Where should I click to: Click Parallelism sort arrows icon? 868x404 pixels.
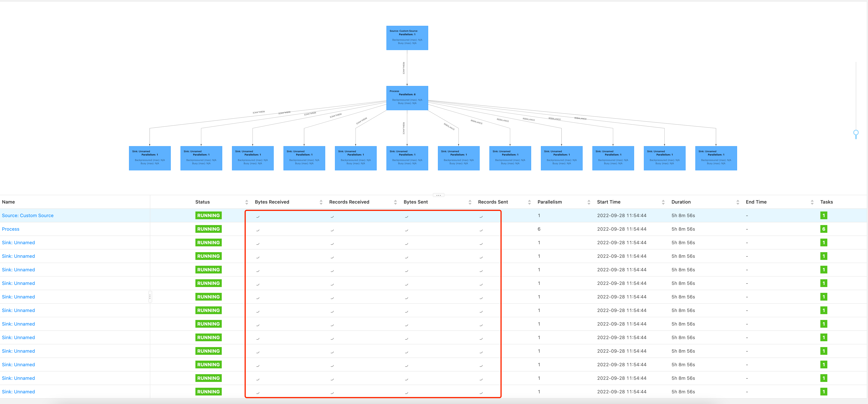[x=589, y=202]
